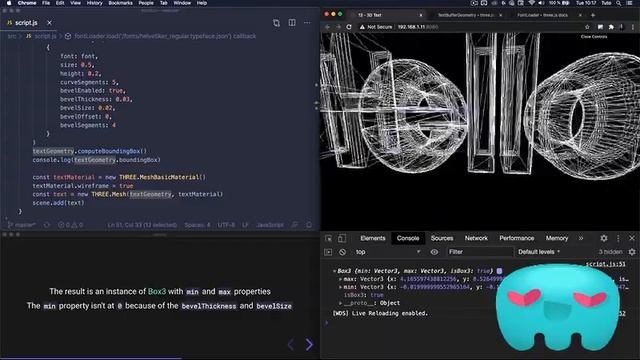Reload the page in Chrome
The image size is (640, 360).
click(x=349, y=27)
